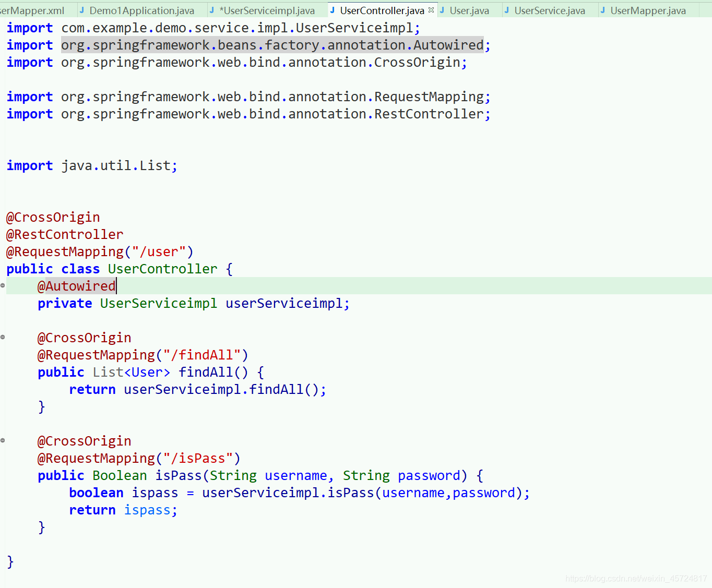Click the return ispass statement
Screen dimensions: 712x588
(x=123, y=510)
